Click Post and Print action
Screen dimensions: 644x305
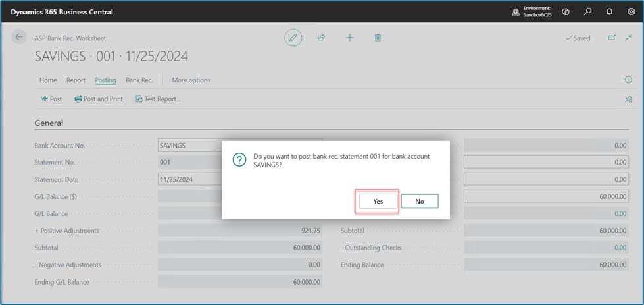99,99
